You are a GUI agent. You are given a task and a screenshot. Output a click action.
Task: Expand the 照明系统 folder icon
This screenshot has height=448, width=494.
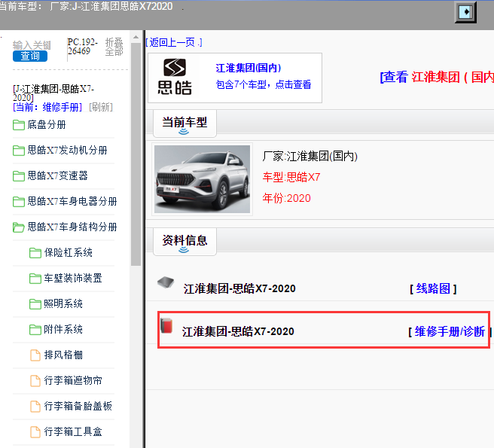[35, 303]
